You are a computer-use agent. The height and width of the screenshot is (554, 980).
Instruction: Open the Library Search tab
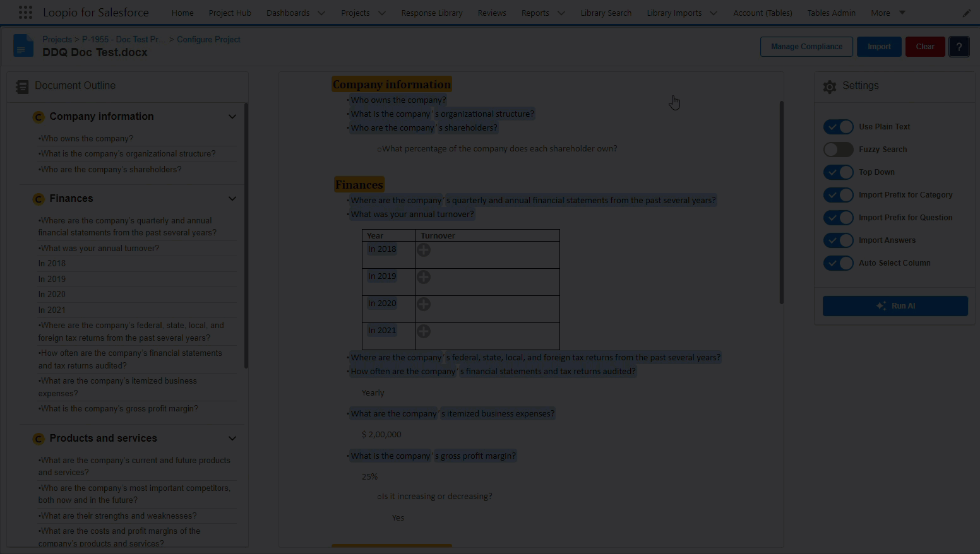tap(606, 13)
